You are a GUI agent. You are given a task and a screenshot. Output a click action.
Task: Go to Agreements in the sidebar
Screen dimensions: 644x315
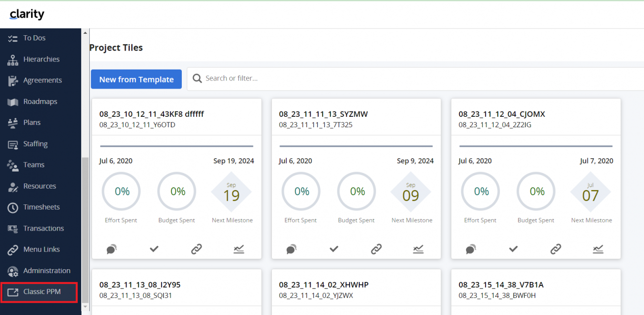click(42, 81)
